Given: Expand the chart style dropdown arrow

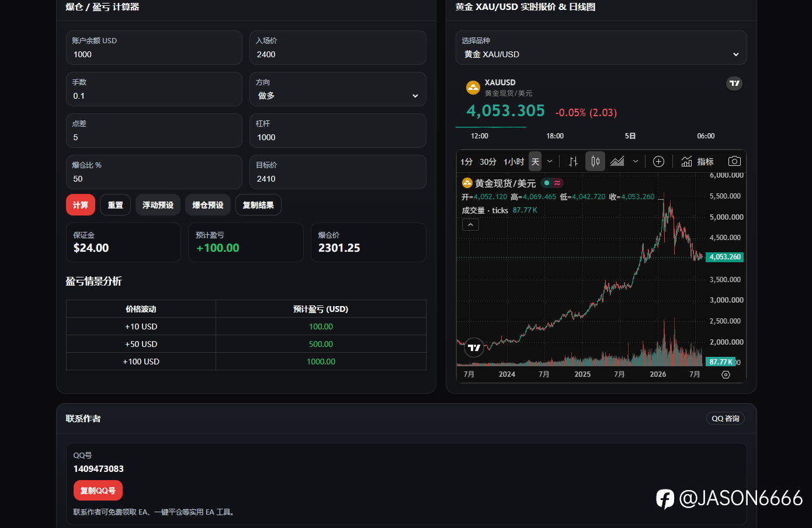Looking at the screenshot, I should tap(636, 161).
